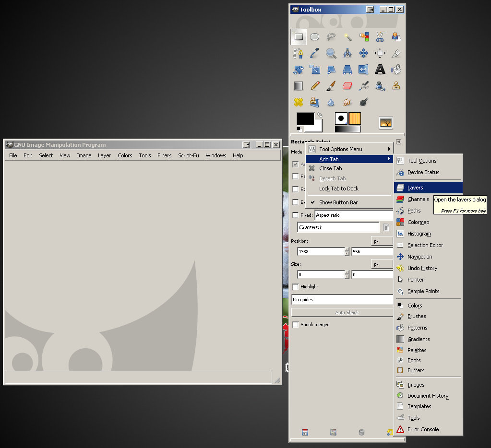The image size is (491, 448).
Task: Select the Pencil tool
Action: click(315, 86)
